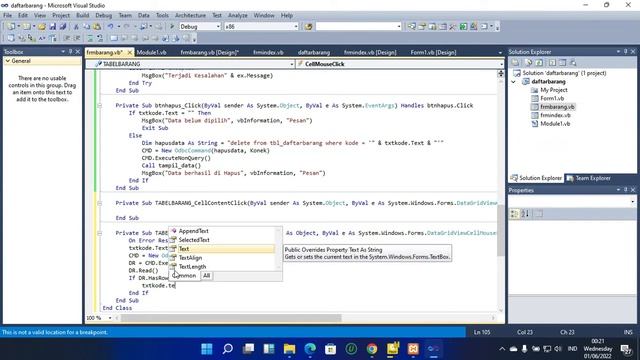The image size is (640, 360).
Task: Select the IntelliSense All filter tab
Action: (207, 276)
